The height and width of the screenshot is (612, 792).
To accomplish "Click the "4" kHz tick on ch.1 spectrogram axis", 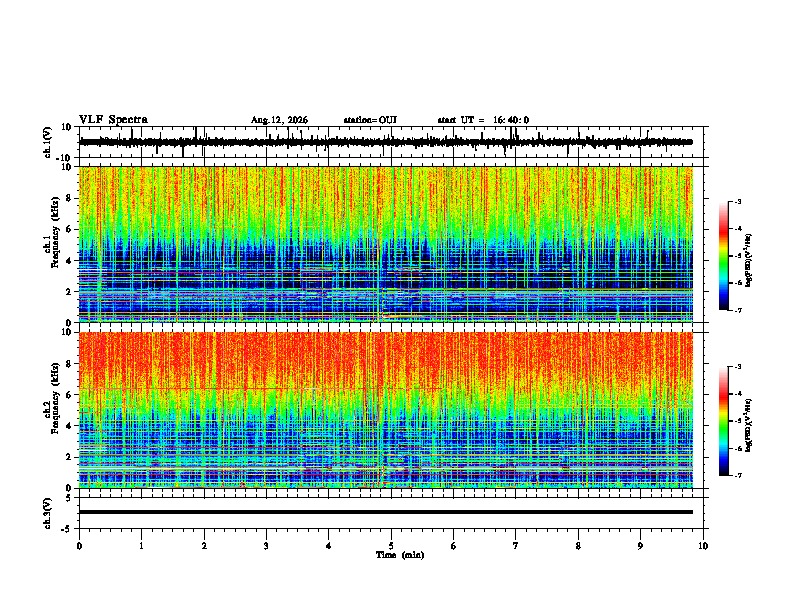I will pyautogui.click(x=69, y=261).
